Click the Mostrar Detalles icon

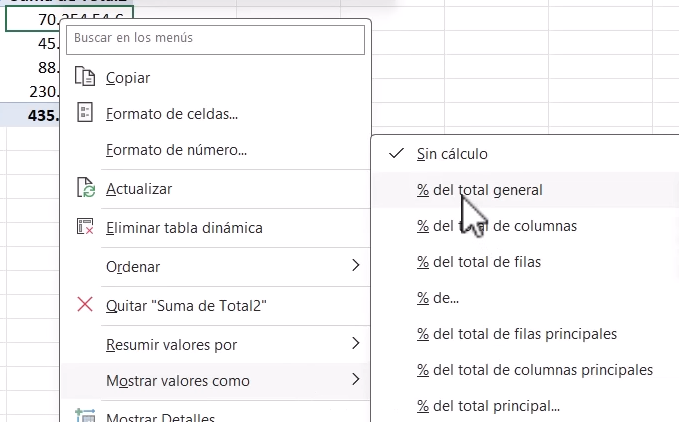85,416
